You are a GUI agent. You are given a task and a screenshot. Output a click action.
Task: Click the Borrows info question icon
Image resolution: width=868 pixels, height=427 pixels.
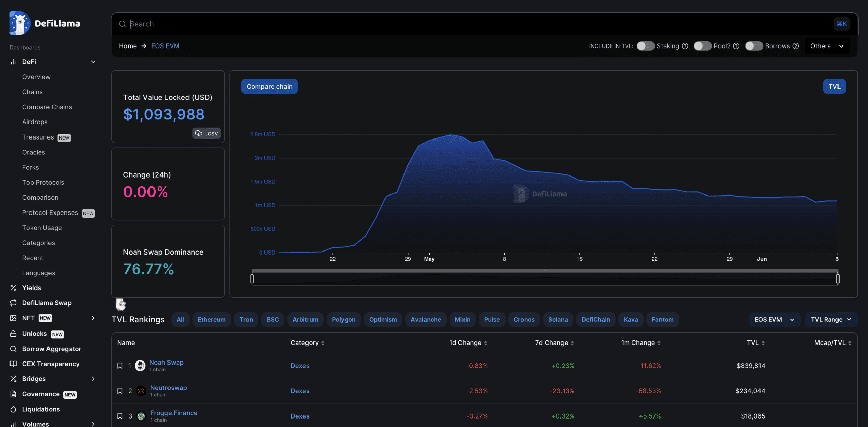pyautogui.click(x=796, y=46)
